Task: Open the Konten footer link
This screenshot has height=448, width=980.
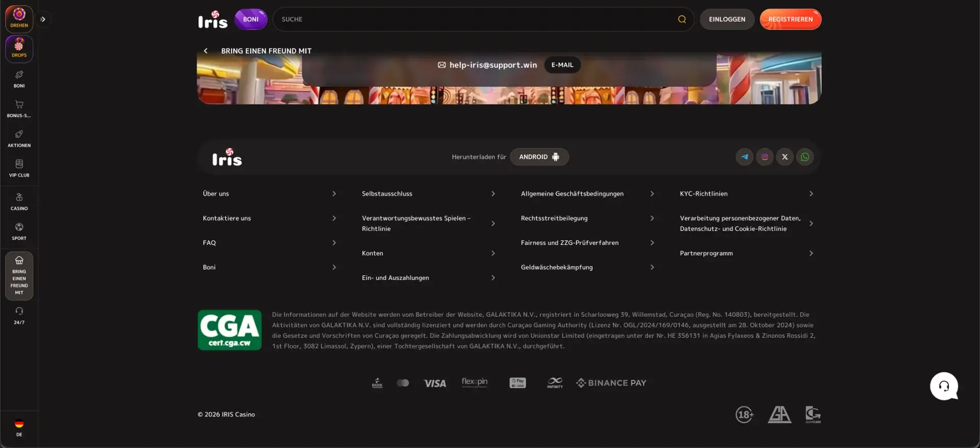Action: click(429, 253)
